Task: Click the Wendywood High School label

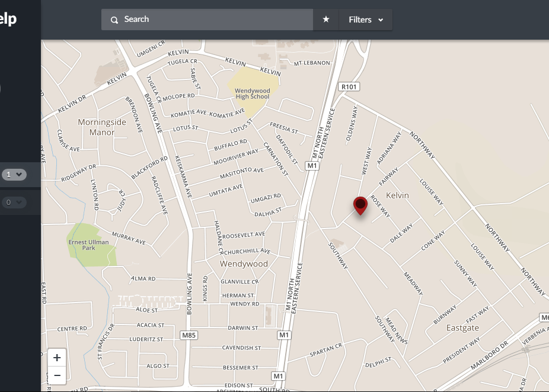Action: tap(253, 94)
